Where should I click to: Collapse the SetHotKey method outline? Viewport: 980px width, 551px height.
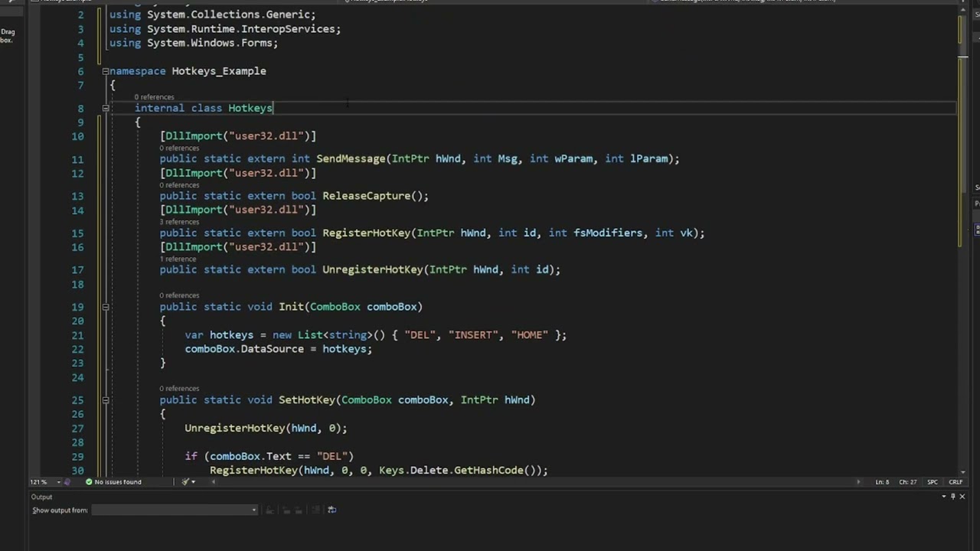[x=106, y=400]
